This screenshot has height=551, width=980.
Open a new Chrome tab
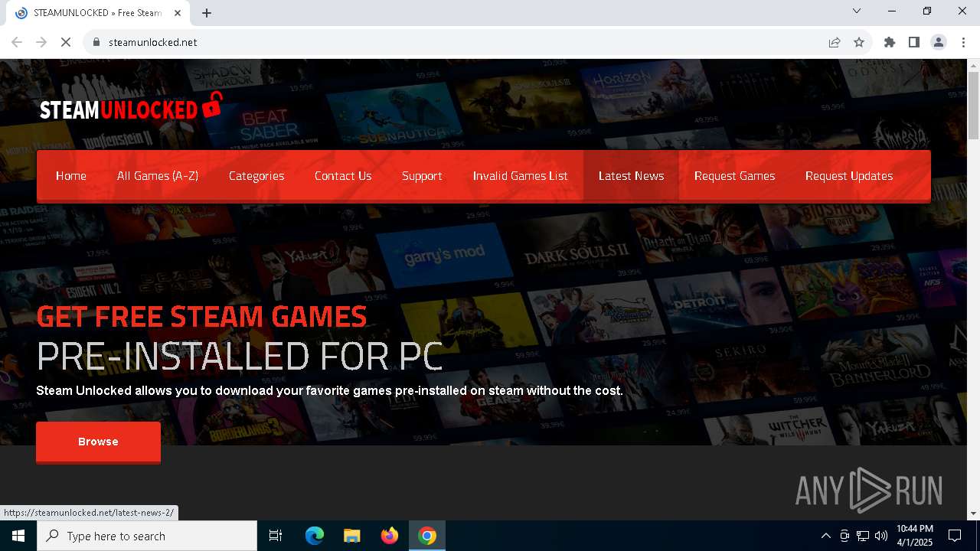207,12
